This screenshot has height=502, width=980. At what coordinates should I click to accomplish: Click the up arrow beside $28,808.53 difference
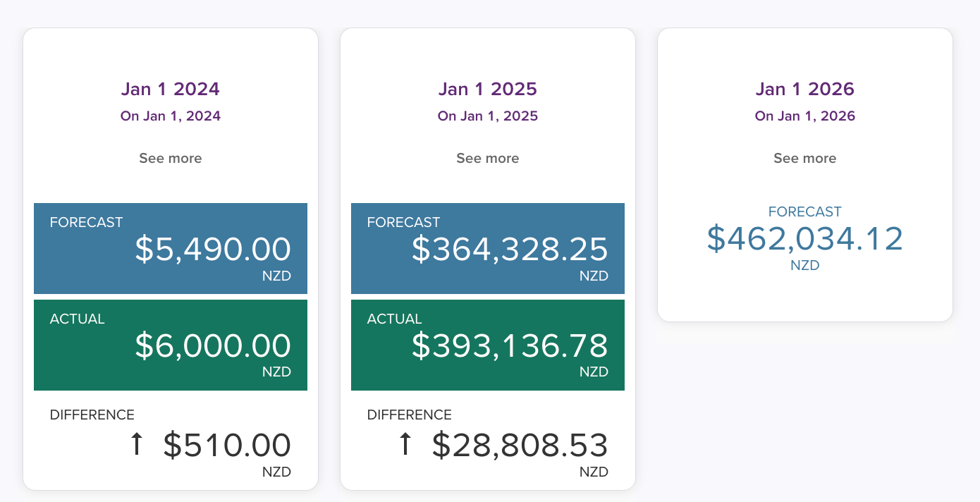[x=405, y=445]
